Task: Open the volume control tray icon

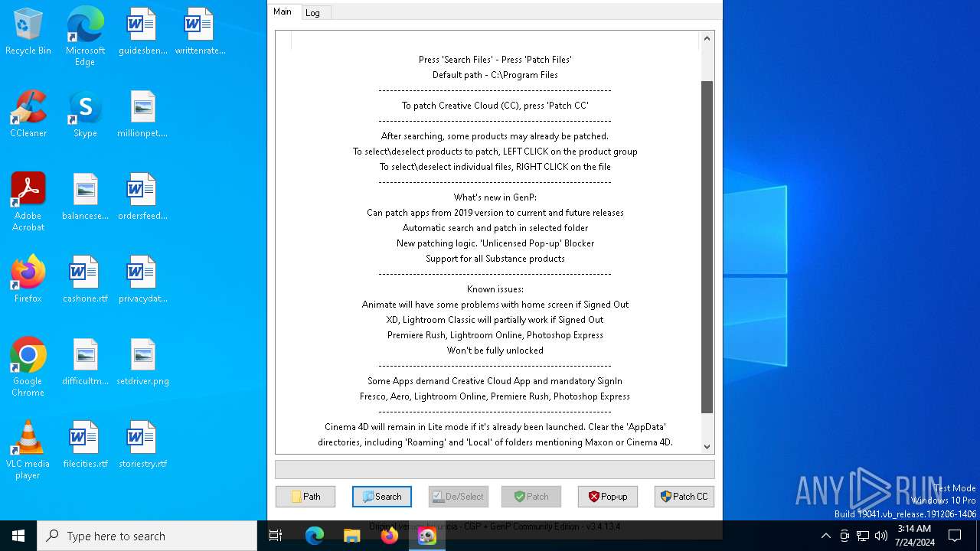Action: click(881, 536)
